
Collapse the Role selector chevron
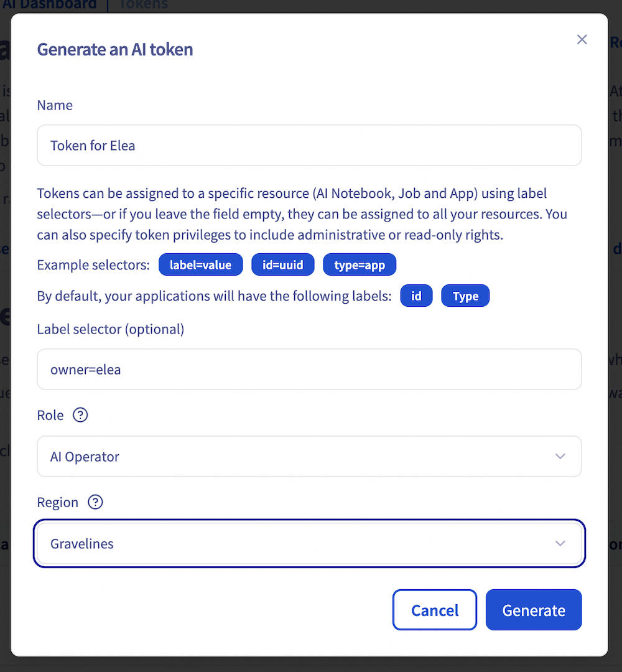click(x=560, y=456)
